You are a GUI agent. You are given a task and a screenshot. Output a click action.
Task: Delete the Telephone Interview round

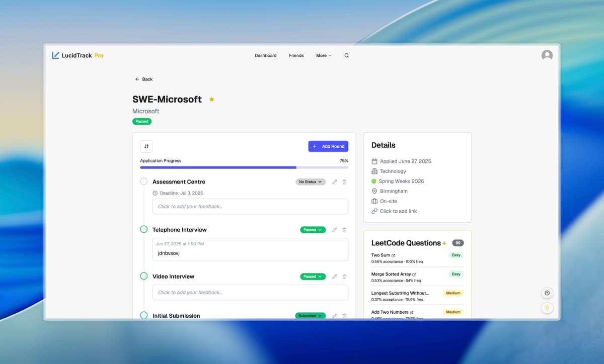[x=345, y=230]
